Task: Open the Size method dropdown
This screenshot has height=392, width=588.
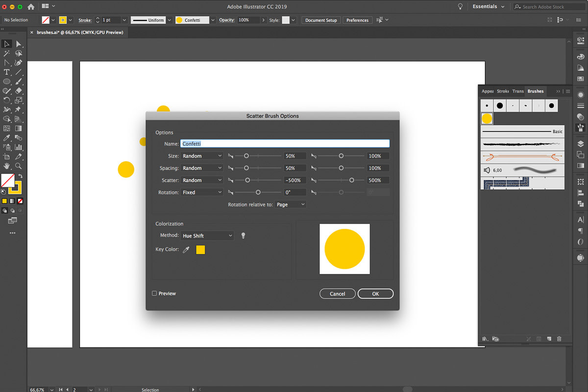Action: 202,156
